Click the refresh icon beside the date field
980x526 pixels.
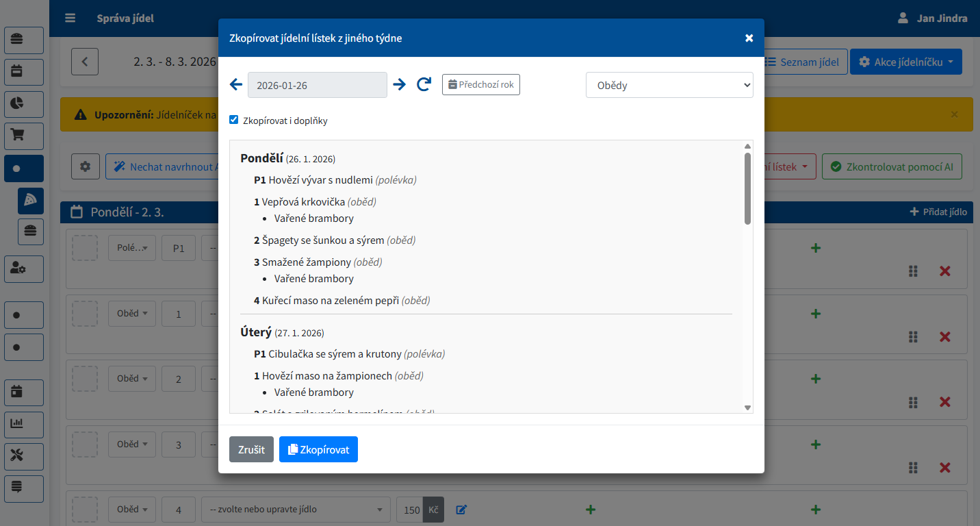(x=424, y=85)
